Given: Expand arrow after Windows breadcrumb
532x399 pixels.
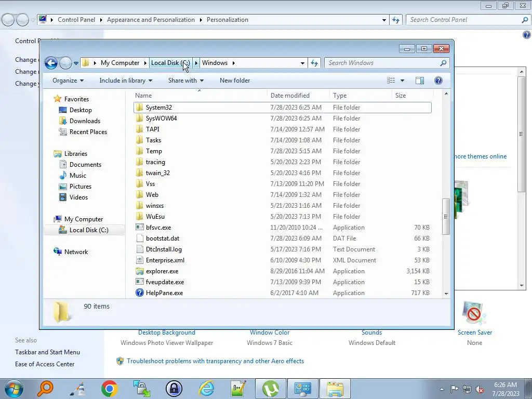Looking at the screenshot, I should pos(233,63).
